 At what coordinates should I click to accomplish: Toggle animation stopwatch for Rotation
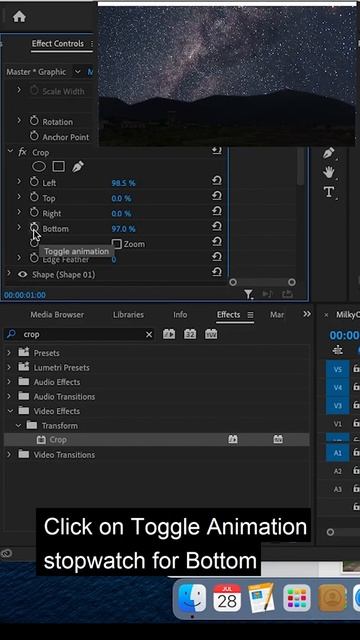point(34,121)
